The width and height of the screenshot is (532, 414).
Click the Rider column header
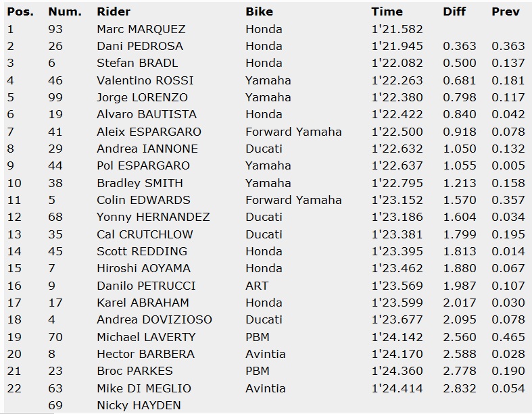tap(114, 11)
